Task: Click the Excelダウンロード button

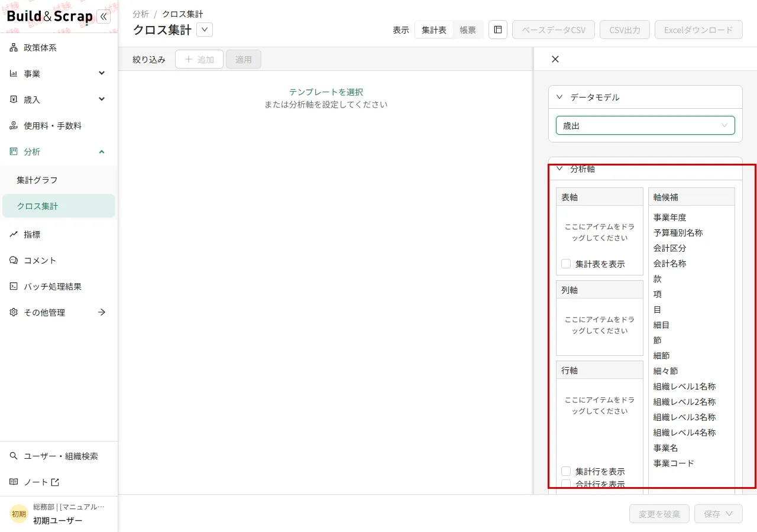Action: [698, 30]
